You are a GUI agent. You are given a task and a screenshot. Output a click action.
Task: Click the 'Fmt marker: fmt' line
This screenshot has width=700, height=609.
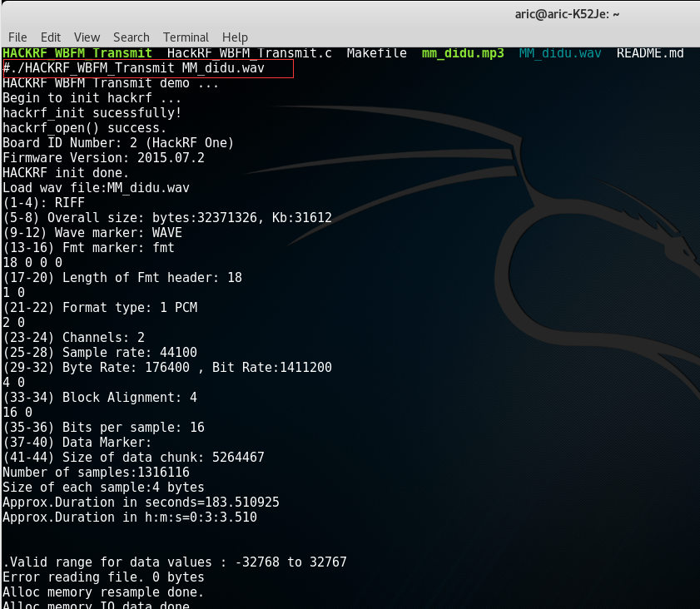coord(88,248)
